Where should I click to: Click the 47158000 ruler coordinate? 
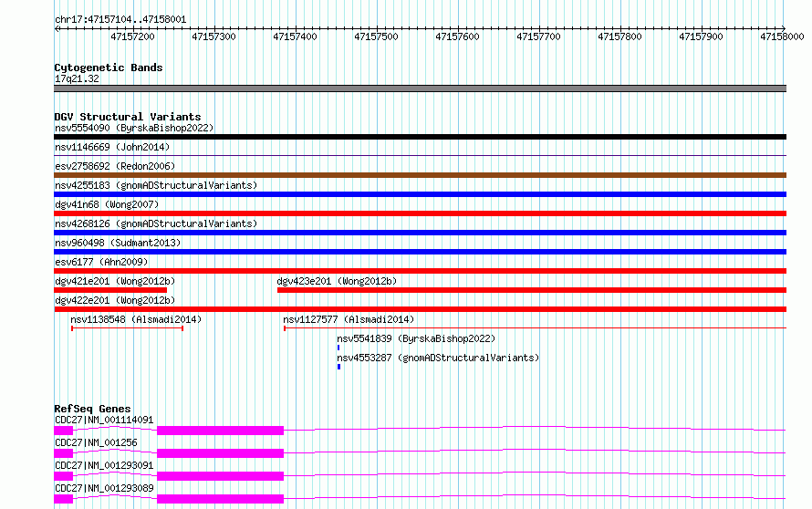click(x=782, y=36)
